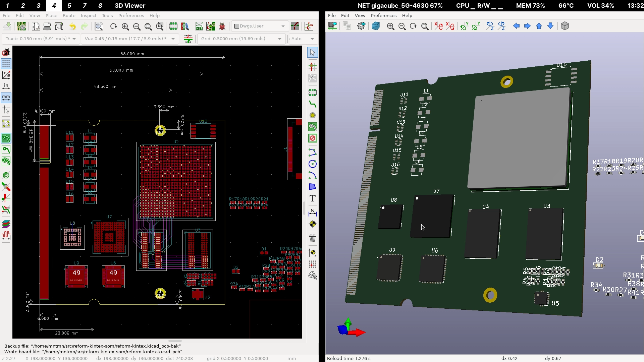Open the Route menu in the PCB editor

click(69, 15)
